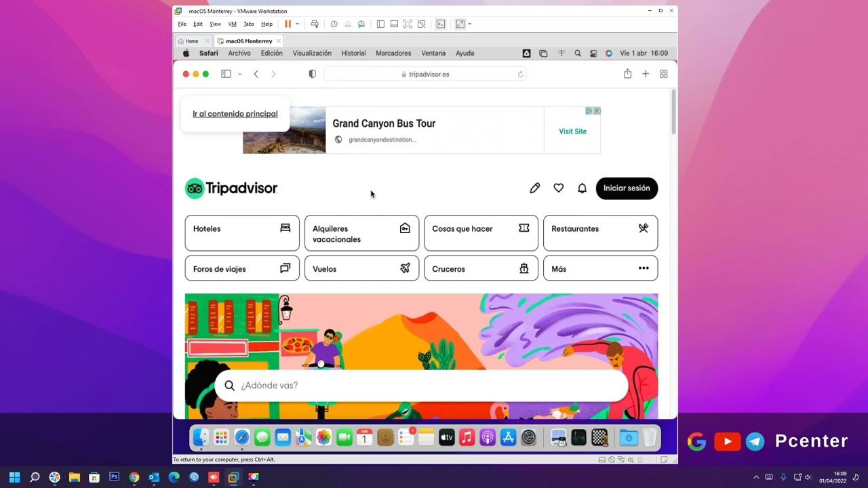Open the Tripadvisor review pencil icon
Image resolution: width=868 pixels, height=488 pixels.
[x=534, y=188]
